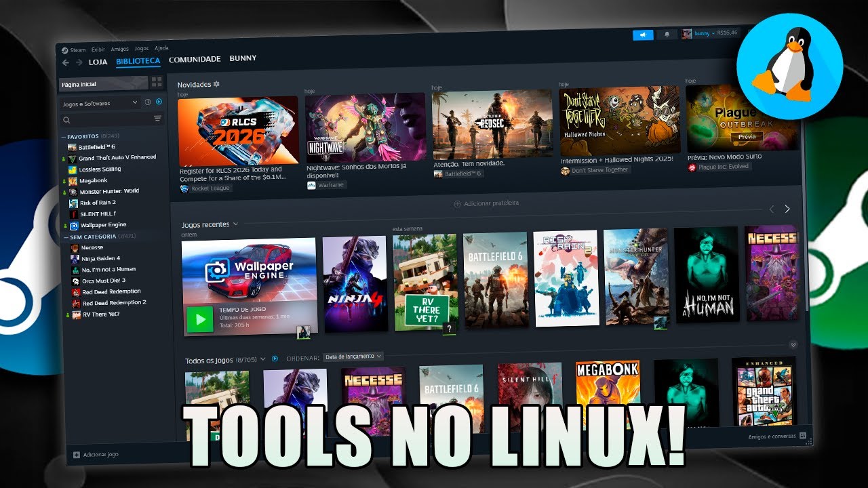Viewport: 868px width, 488px height.
Task: Expand the Jogos e Softwares filter dropdown
Action: pos(99,103)
